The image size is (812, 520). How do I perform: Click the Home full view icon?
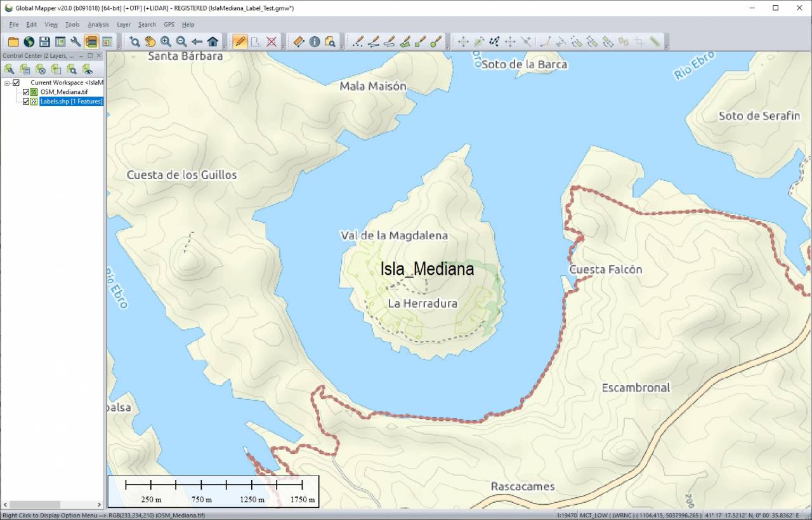pos(213,42)
